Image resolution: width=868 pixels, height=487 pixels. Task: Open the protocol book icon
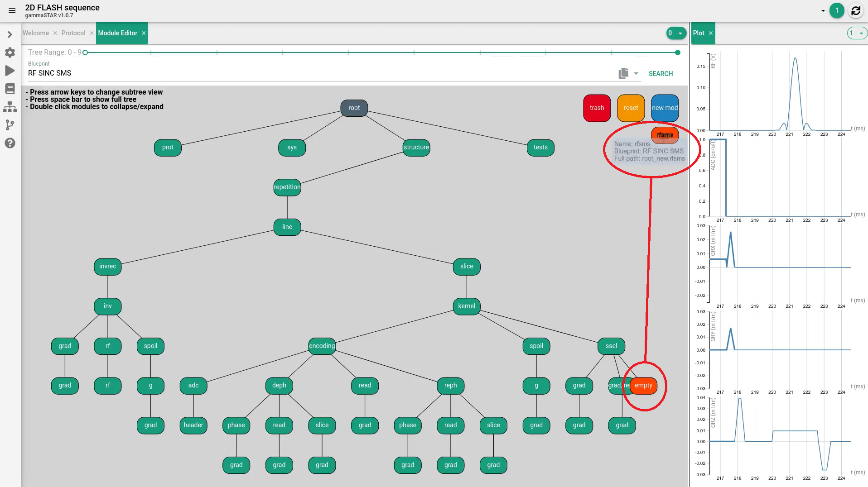[10, 89]
